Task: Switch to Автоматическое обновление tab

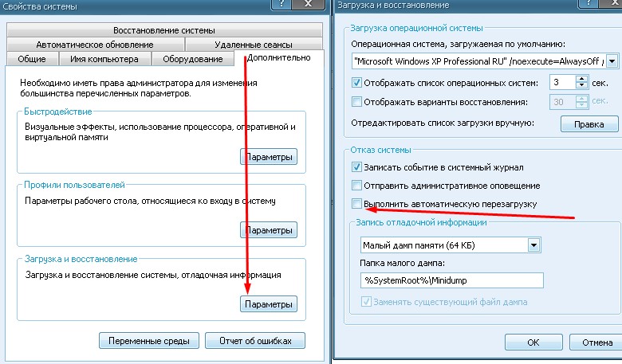Action: coord(95,45)
